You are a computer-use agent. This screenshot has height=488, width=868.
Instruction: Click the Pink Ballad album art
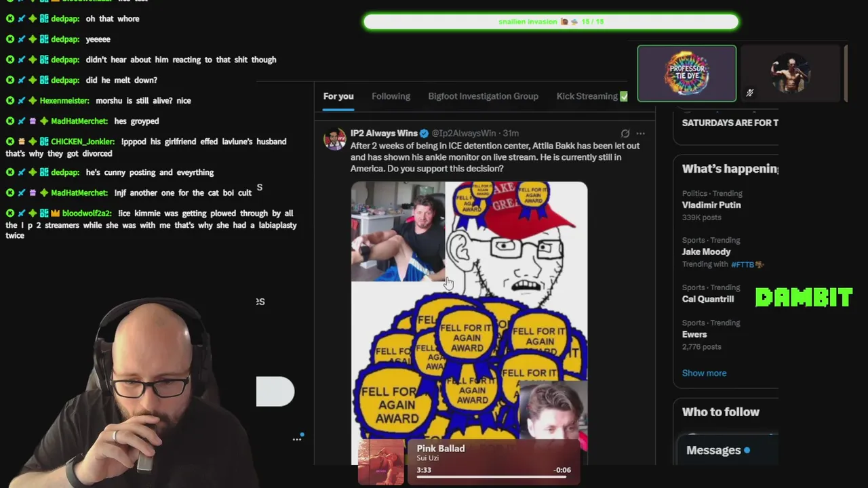[381, 462]
